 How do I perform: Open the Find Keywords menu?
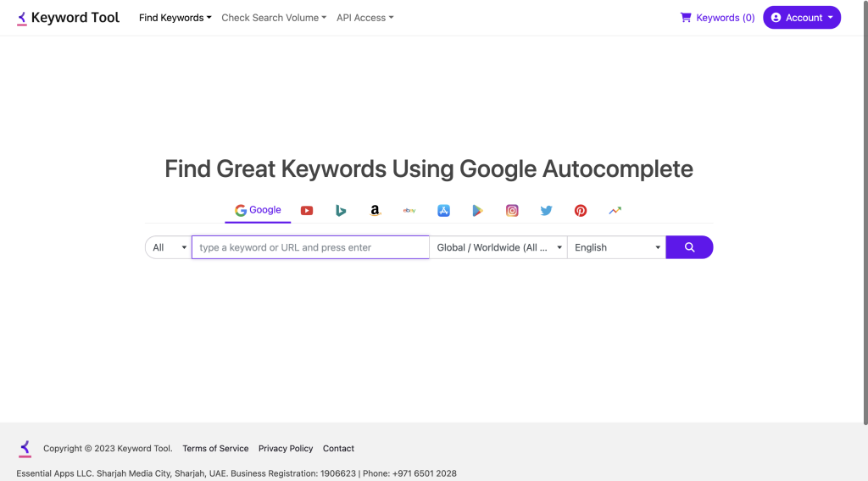coord(175,18)
